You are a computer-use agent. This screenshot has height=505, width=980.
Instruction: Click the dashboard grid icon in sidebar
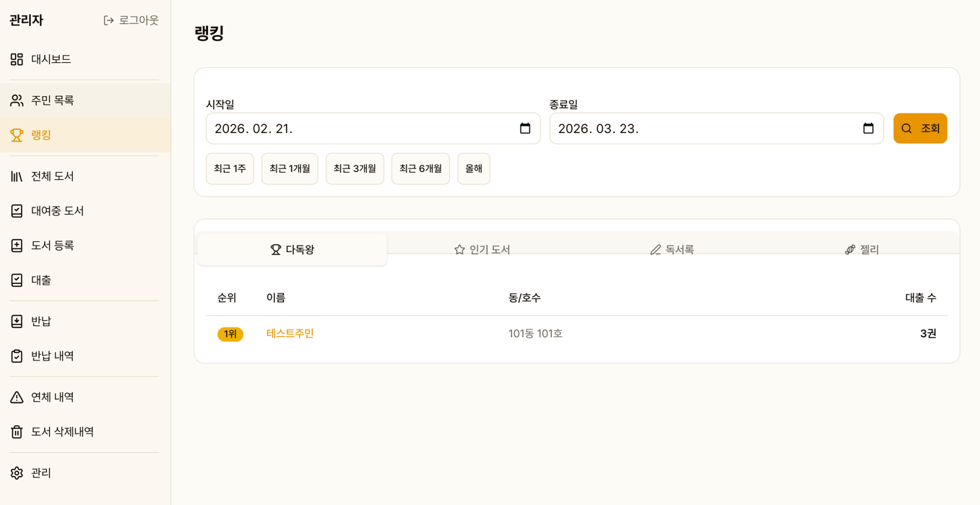[17, 59]
